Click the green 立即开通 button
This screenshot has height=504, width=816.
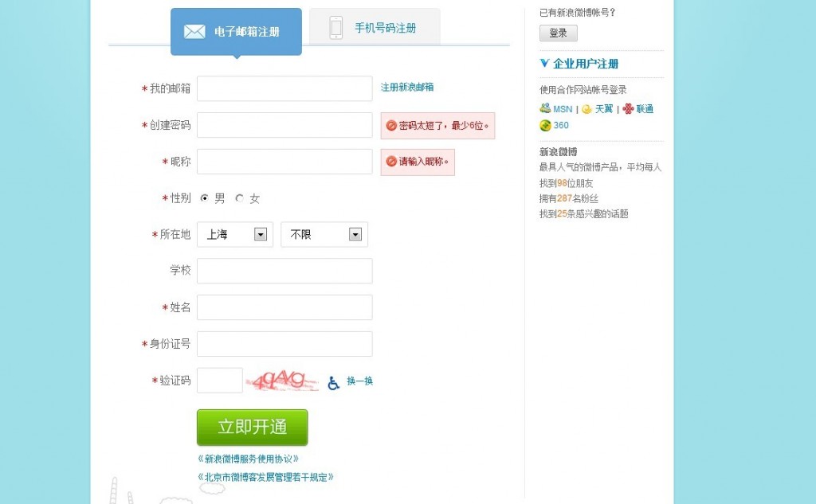(x=253, y=428)
